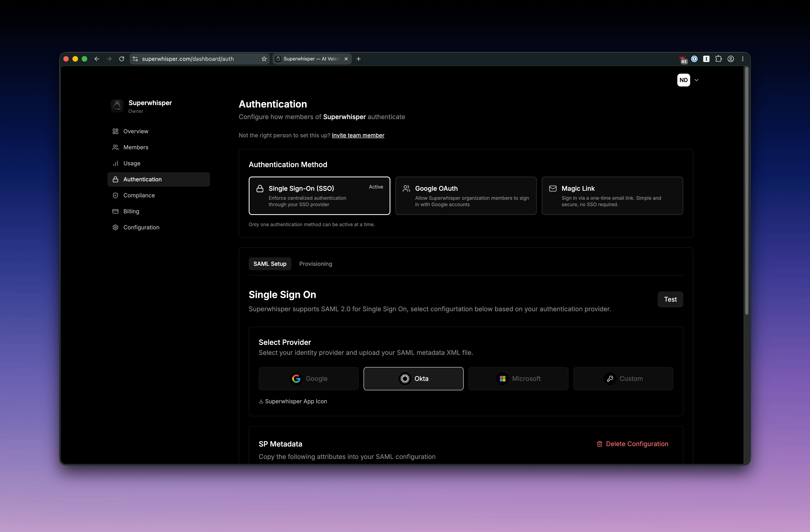
Task: Open Billing in the sidebar
Action: click(159, 211)
